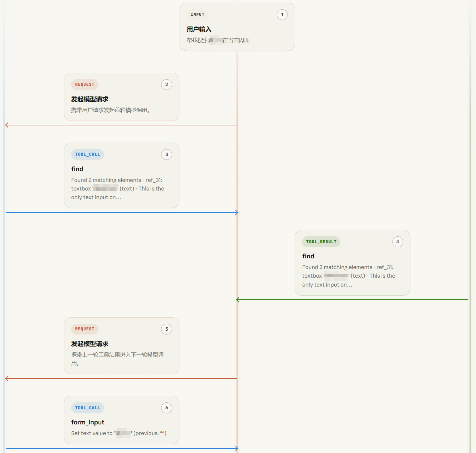476x453 pixels.
Task: Click the TOOL_CALL badge on step 6 card
Action: (88, 408)
